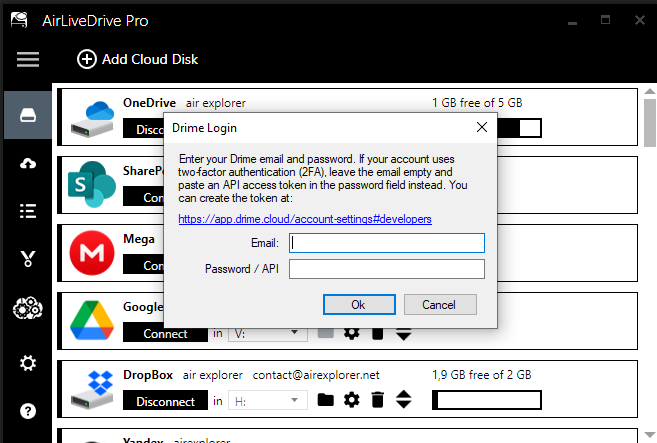Click Disconnect button for DropBox
Screen dimensions: 657x443
(x=165, y=400)
